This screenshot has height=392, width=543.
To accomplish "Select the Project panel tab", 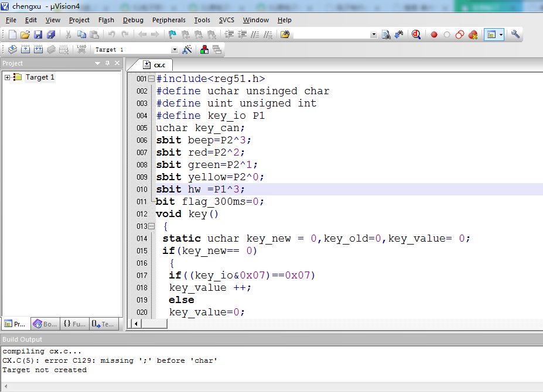I will tap(16, 324).
